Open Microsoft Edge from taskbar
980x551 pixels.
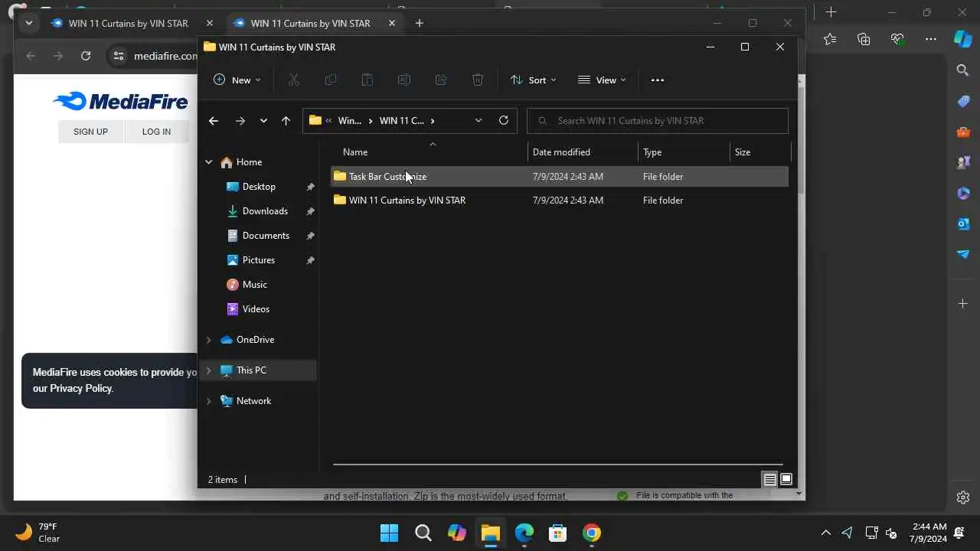click(x=524, y=533)
